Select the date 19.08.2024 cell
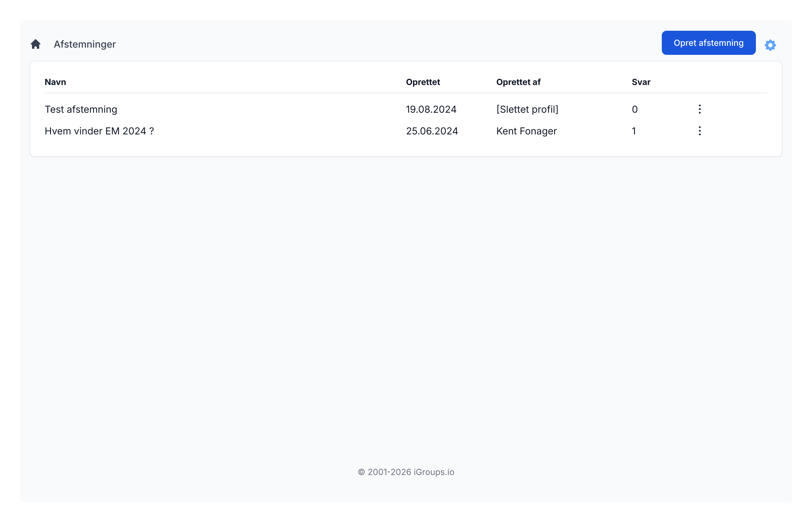 tap(431, 109)
